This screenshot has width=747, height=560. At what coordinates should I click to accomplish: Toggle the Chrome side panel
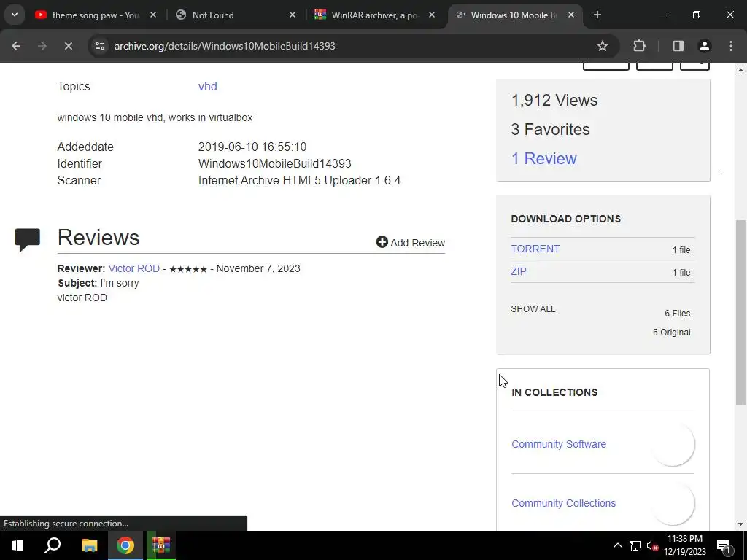click(678, 46)
